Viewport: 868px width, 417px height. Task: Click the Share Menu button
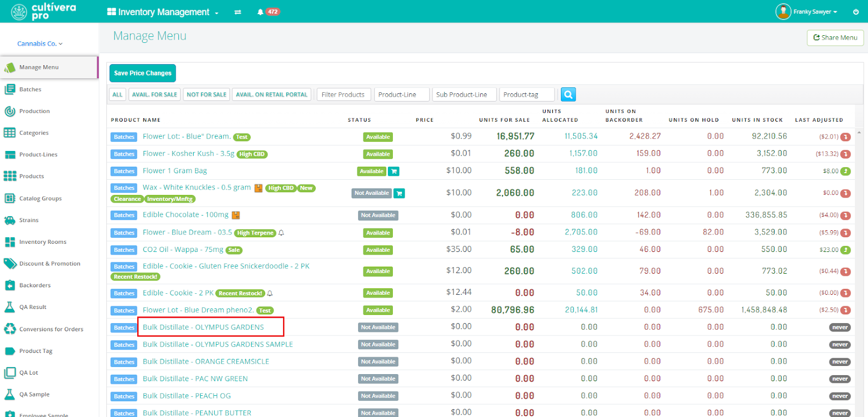(x=835, y=37)
